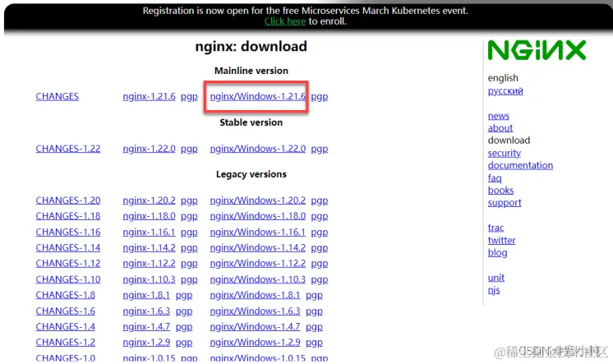The width and height of the screenshot is (613, 364).
Task: Download nginx-1.2.9
Action: coord(146,342)
